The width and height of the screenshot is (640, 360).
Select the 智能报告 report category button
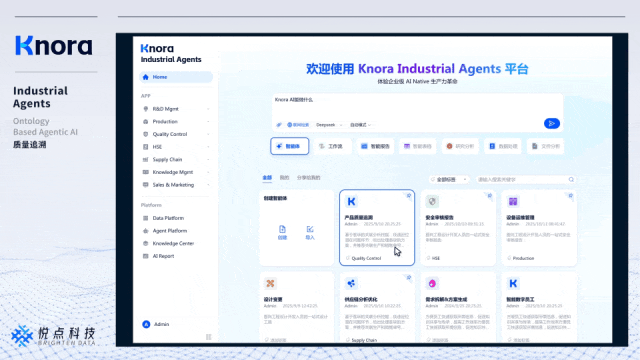375,146
